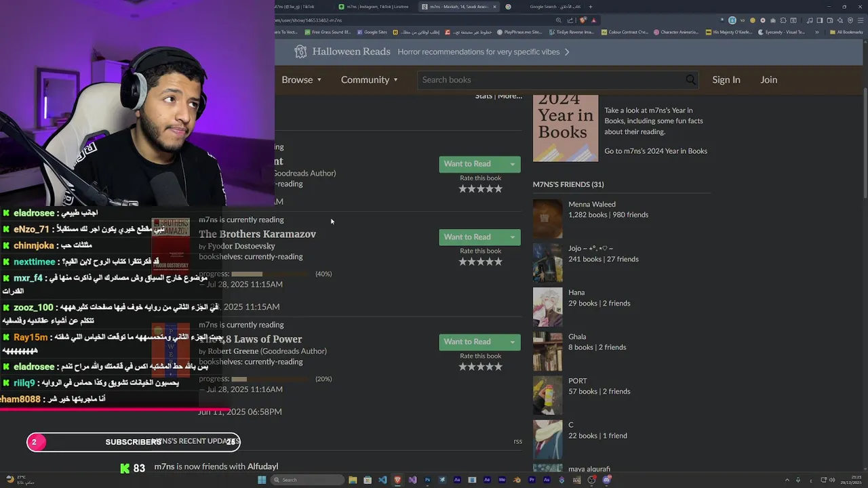Click Sign In

[726, 80]
